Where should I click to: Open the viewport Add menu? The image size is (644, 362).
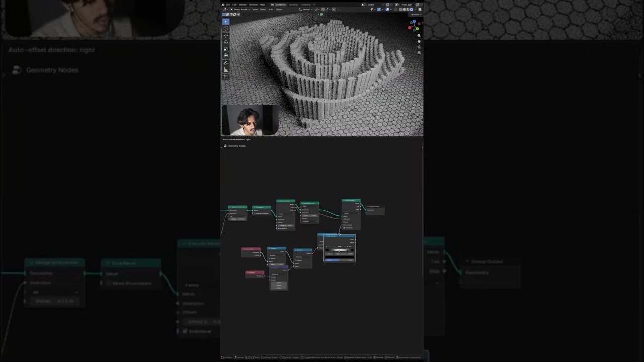pyautogui.click(x=271, y=9)
